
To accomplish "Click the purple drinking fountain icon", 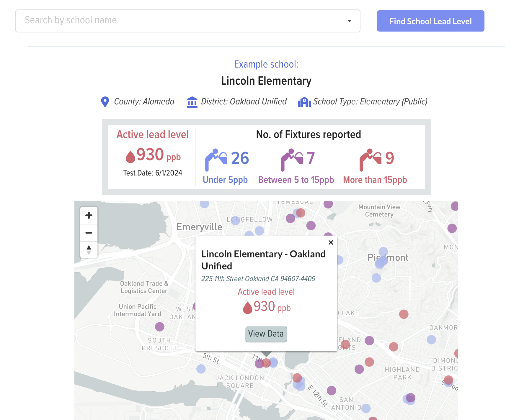I will [x=292, y=160].
